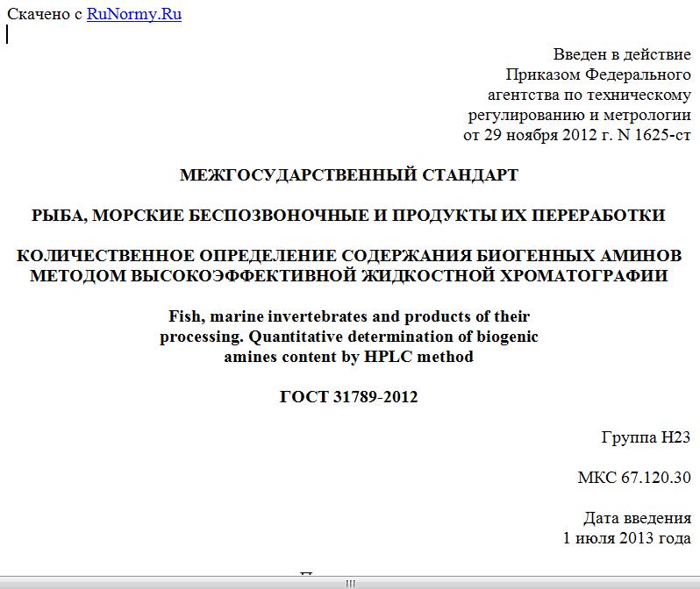Click the line 'от 29 ноября 2012 г. N 1625-ст'
The height and width of the screenshot is (589, 700).
(x=577, y=135)
